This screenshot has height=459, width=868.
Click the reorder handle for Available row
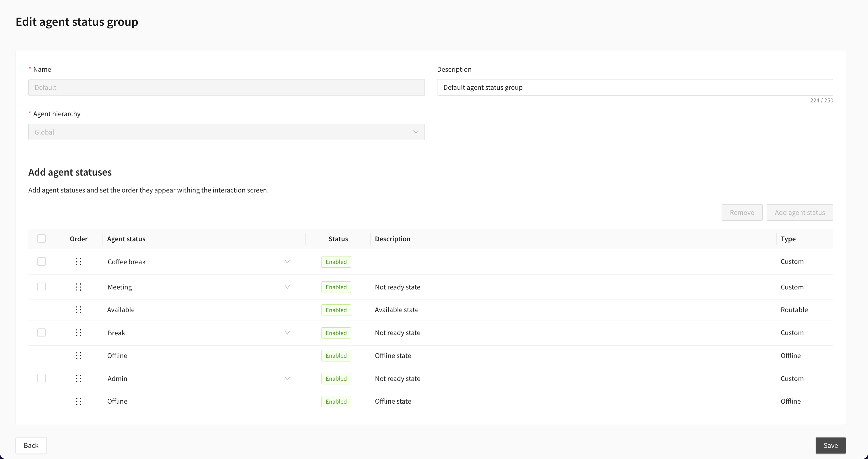click(79, 310)
